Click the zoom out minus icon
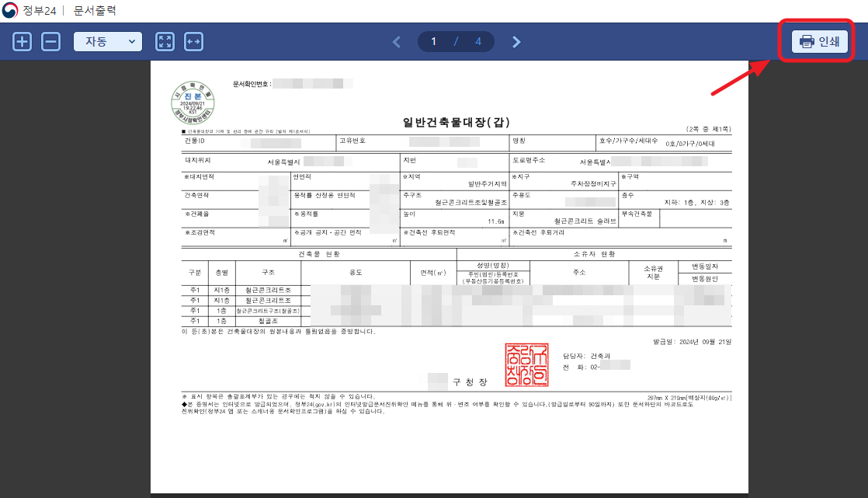Image resolution: width=868 pixels, height=498 pixels. pos(51,41)
